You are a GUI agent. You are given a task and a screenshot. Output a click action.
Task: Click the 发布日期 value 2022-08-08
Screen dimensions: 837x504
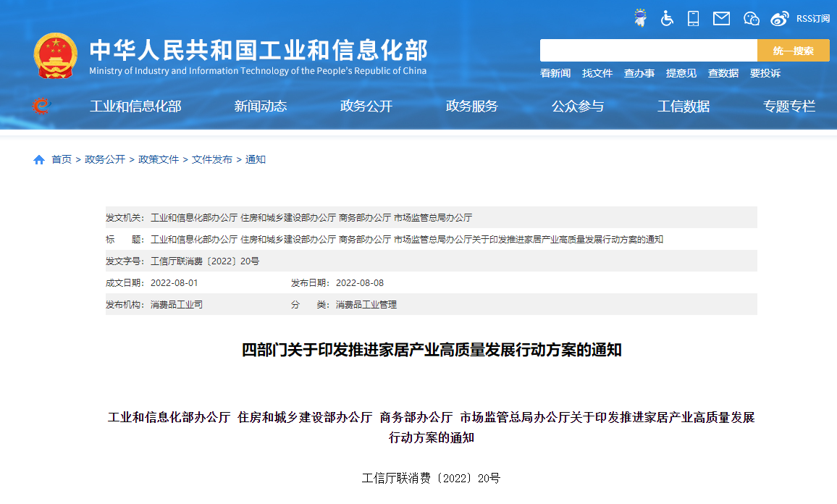360,283
